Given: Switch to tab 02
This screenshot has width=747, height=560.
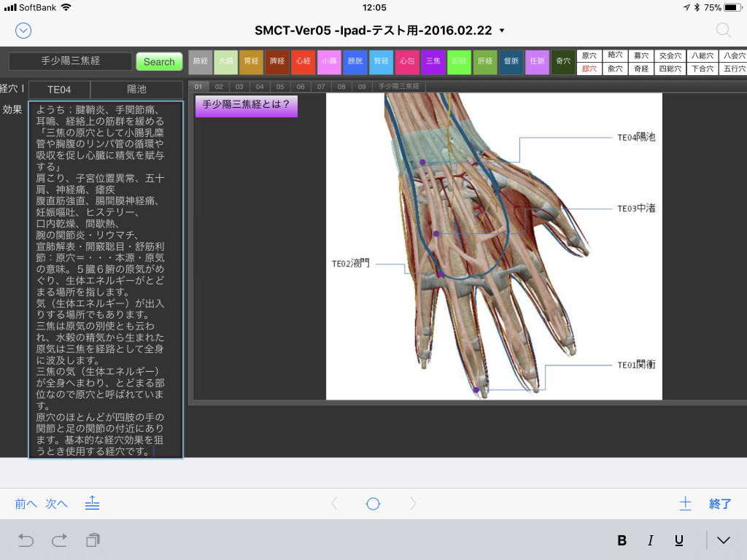Looking at the screenshot, I should [218, 86].
